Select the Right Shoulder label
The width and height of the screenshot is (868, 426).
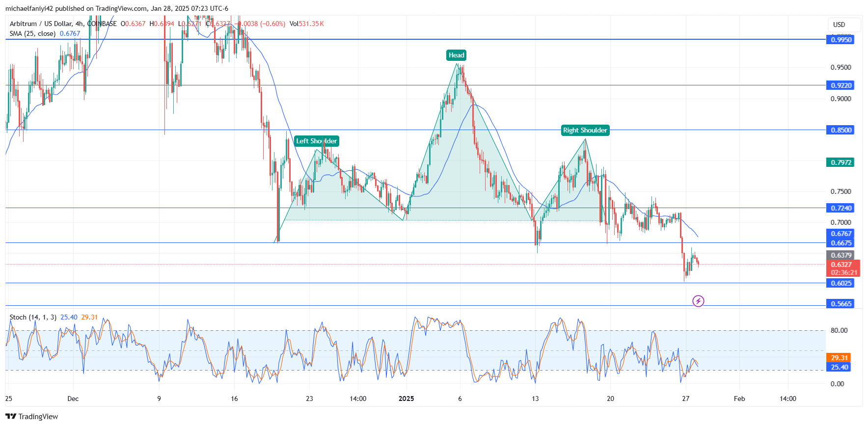point(585,130)
